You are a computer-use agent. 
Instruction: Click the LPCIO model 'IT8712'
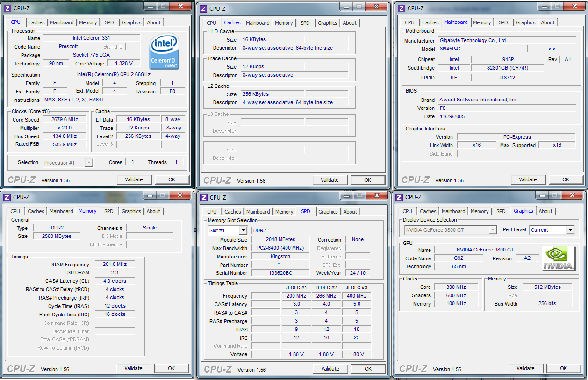tap(507, 78)
